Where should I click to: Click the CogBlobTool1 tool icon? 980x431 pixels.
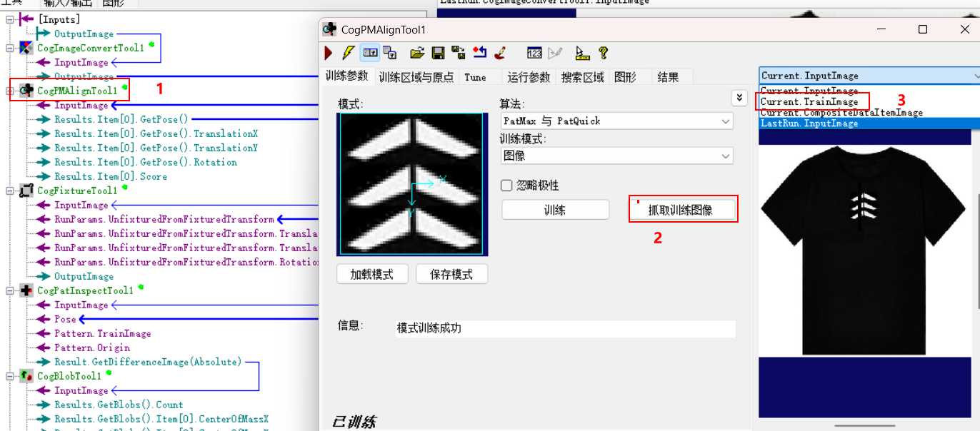coord(26,376)
